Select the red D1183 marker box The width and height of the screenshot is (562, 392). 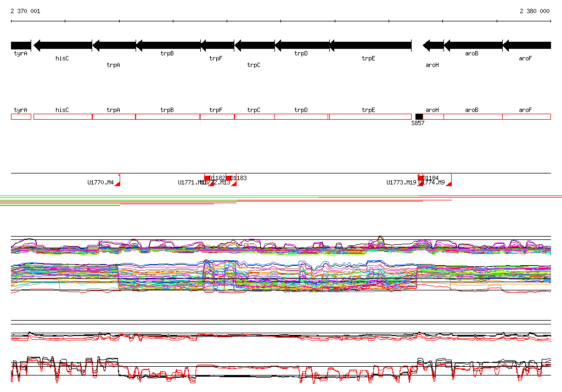click(x=228, y=177)
